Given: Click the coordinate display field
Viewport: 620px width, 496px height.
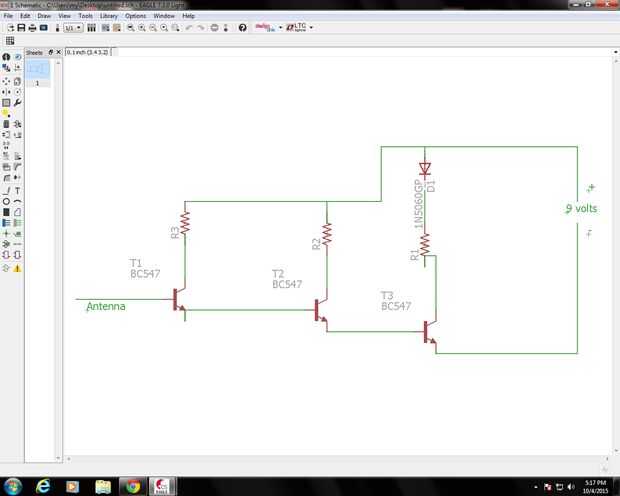Looking at the screenshot, I should 88,52.
